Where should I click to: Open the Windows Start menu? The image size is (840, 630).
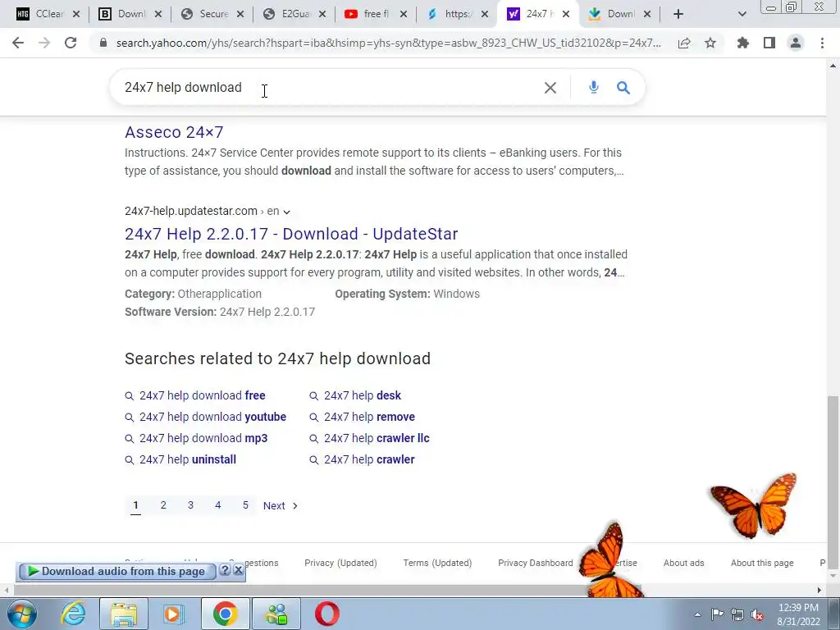[x=22, y=614]
